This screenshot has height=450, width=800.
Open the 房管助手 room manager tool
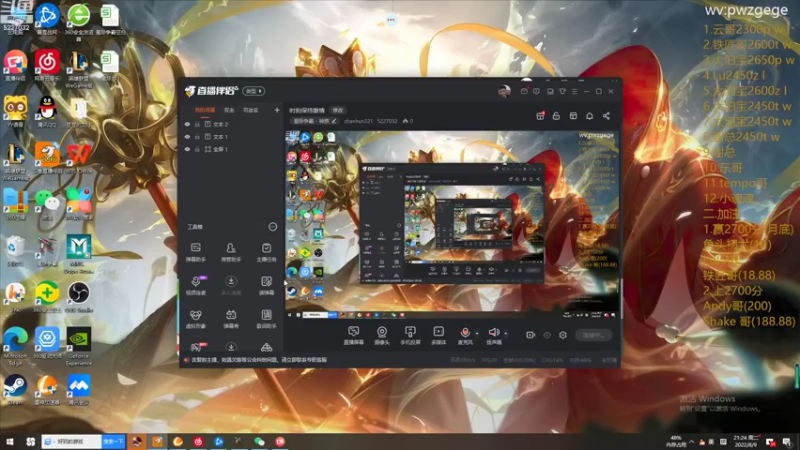pyautogui.click(x=231, y=252)
